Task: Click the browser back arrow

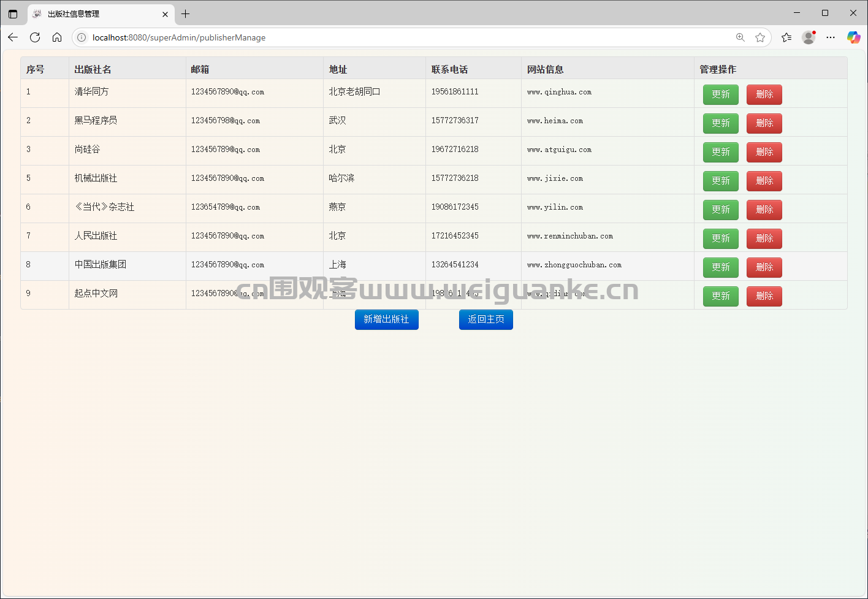Action: click(13, 37)
